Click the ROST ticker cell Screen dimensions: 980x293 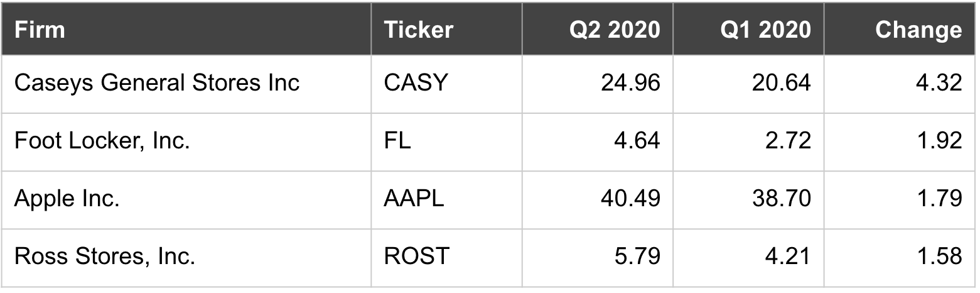(x=416, y=257)
